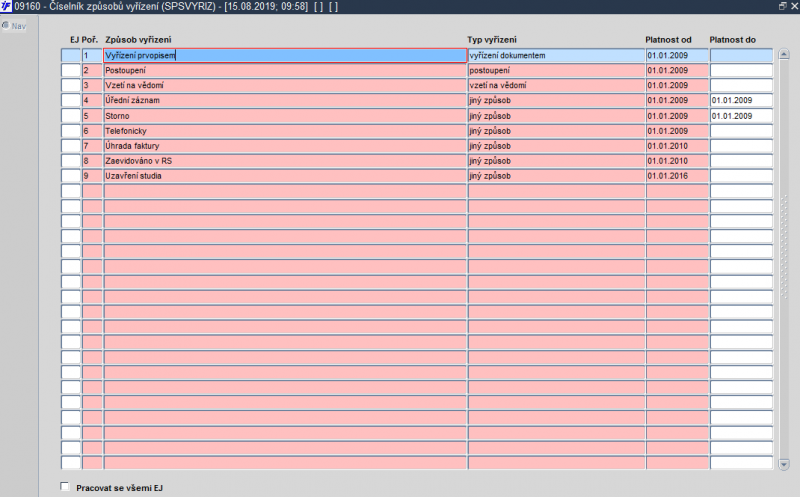Viewport: 800px width, 497px height.
Task: Click EJ field in Storno row
Action: point(71,116)
